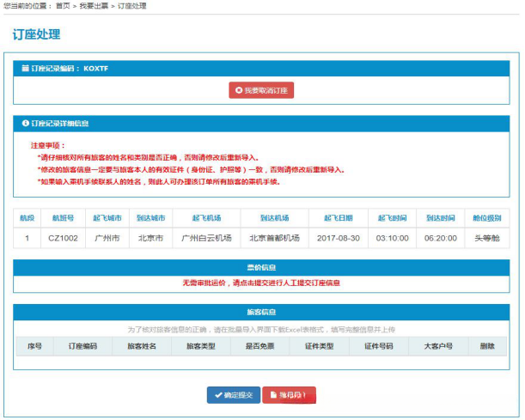The width and height of the screenshot is (525, 420).
Task: Open 我要出票 in the breadcrumb
Action: click(94, 6)
